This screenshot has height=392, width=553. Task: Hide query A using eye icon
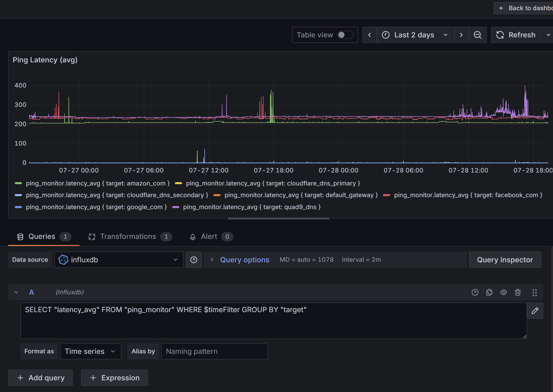click(x=503, y=292)
